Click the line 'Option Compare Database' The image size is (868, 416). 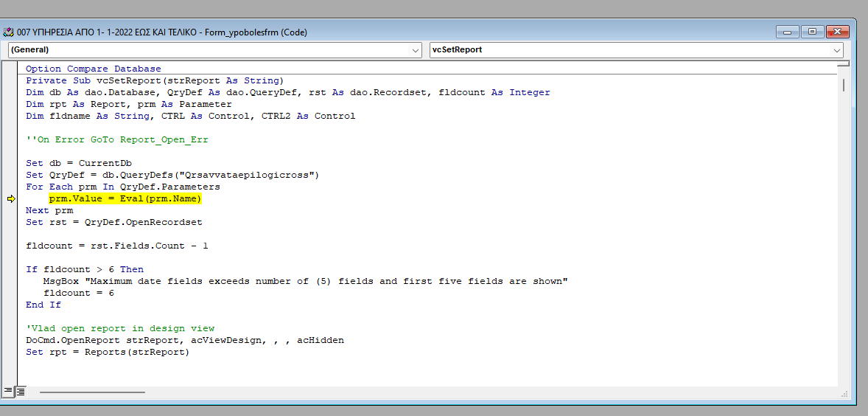coord(94,69)
